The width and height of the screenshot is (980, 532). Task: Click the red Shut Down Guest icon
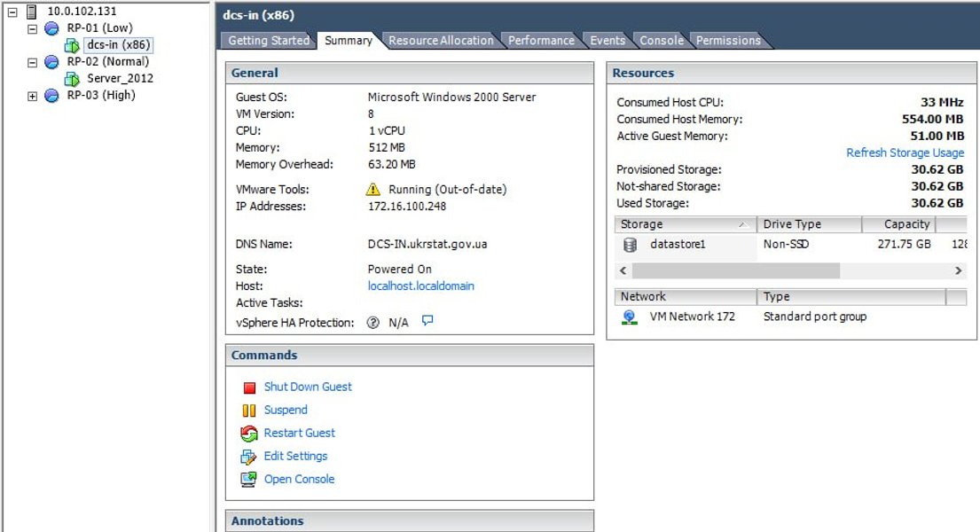[x=248, y=387]
